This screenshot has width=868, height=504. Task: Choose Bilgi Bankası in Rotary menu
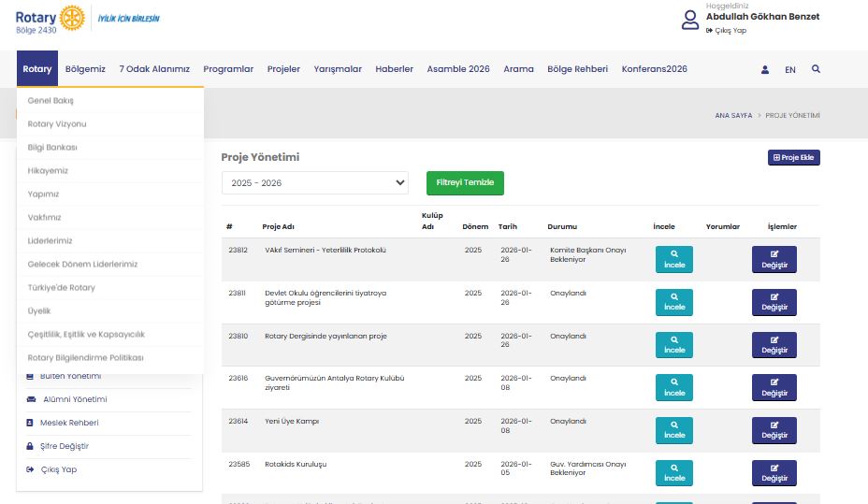(52, 147)
